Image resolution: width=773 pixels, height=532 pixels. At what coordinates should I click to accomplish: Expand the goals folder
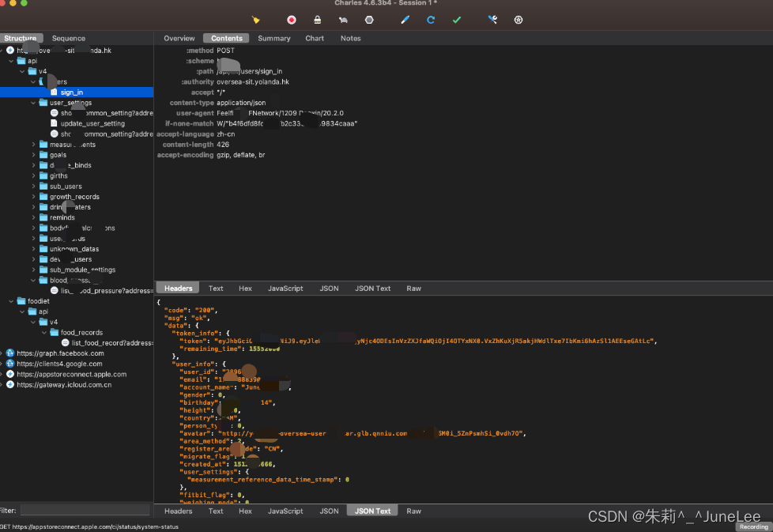[33, 155]
